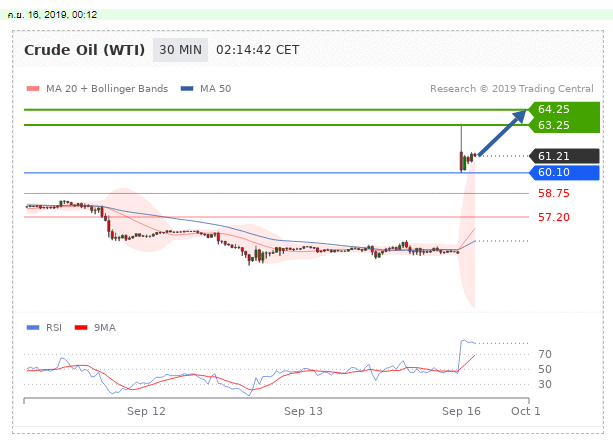Click the MA 50 blue legend swatch
The image size is (613, 443).
pos(187,89)
